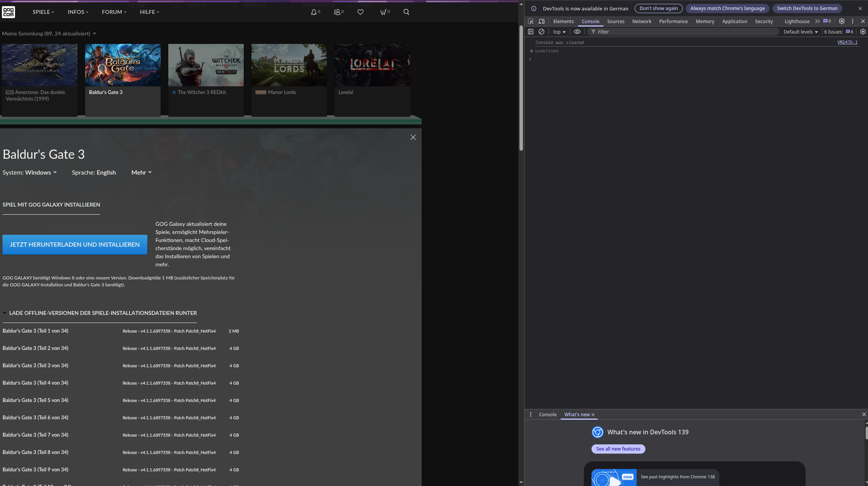This screenshot has width=868, height=486.
Task: Open the HILFE dropdown menu
Action: pos(149,12)
